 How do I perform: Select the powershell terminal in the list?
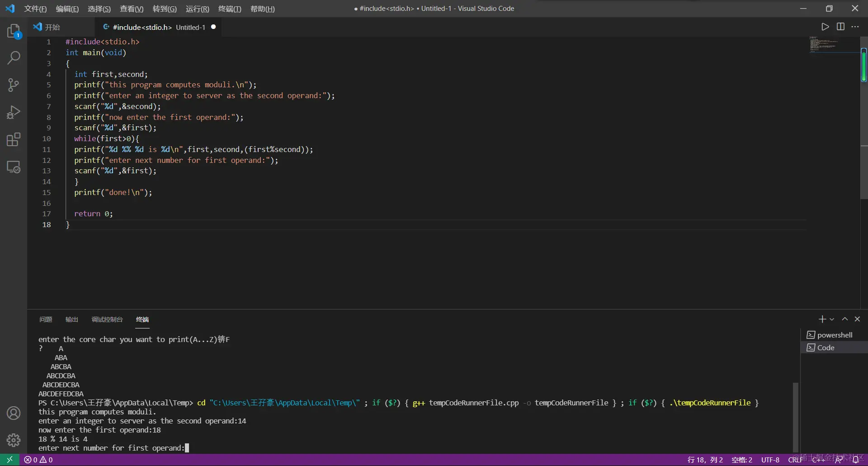coord(834,335)
